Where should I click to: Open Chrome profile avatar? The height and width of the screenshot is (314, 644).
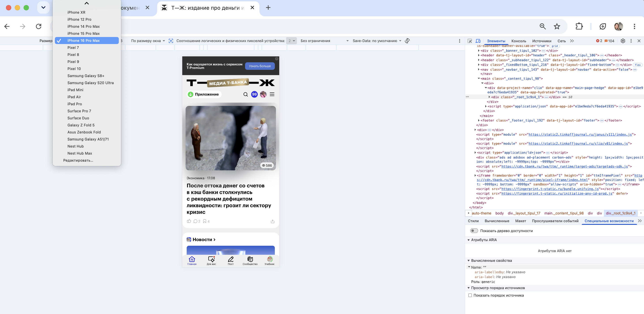point(618,26)
